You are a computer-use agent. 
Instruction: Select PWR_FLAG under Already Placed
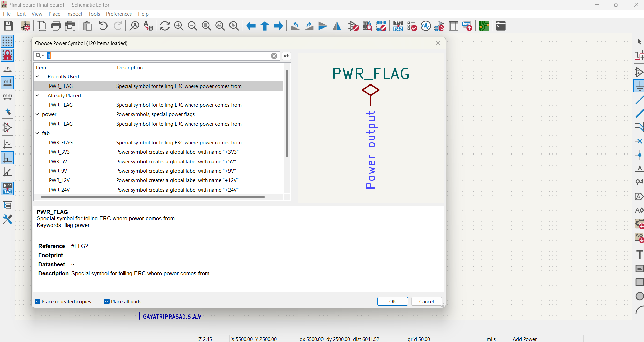[159, 105]
